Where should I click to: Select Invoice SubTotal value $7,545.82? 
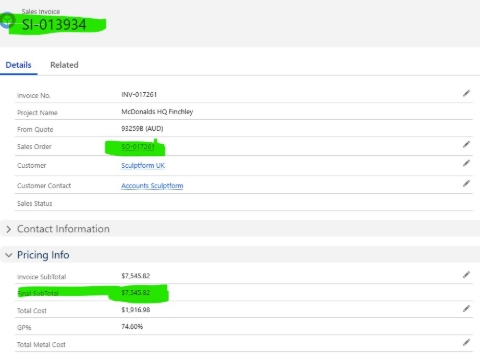pos(136,276)
